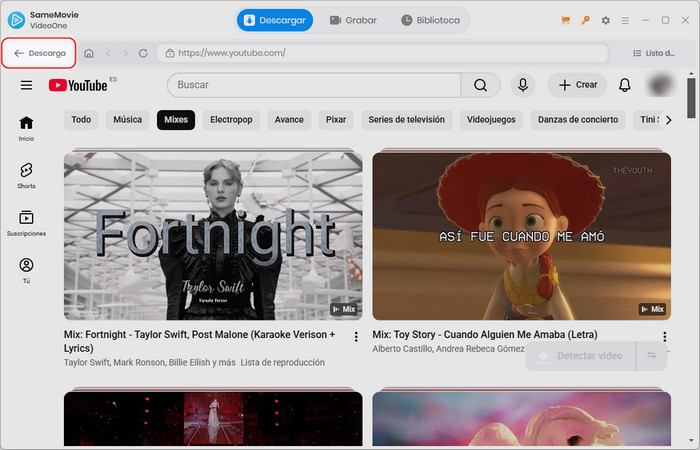The height and width of the screenshot is (450, 700).
Task: Open the hamburger menu in title bar
Action: tap(625, 21)
